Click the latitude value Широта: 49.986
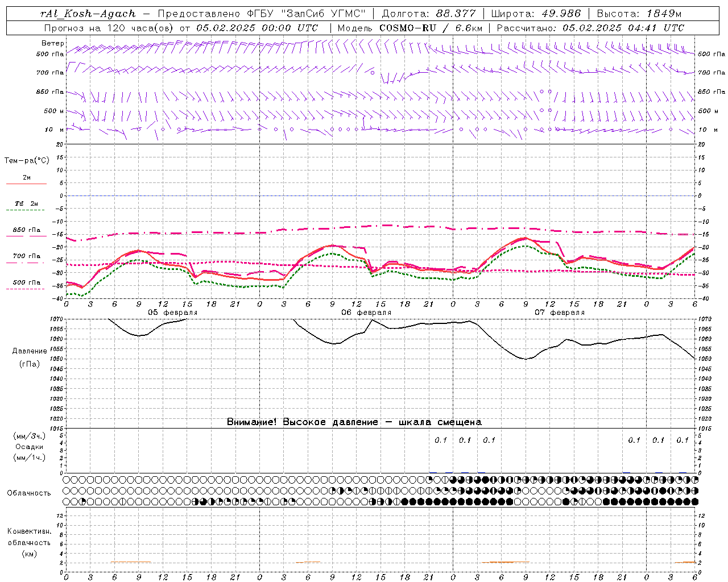The height and width of the screenshot is (582, 728). coord(536,14)
